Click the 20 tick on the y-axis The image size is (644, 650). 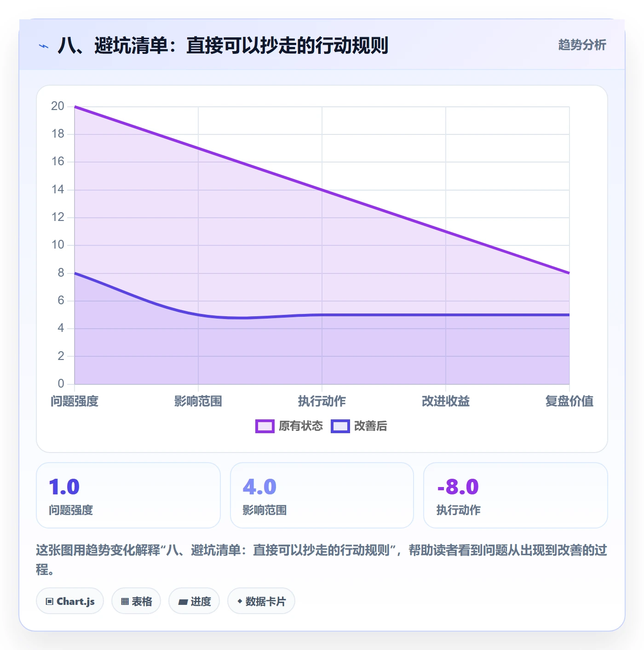point(57,106)
